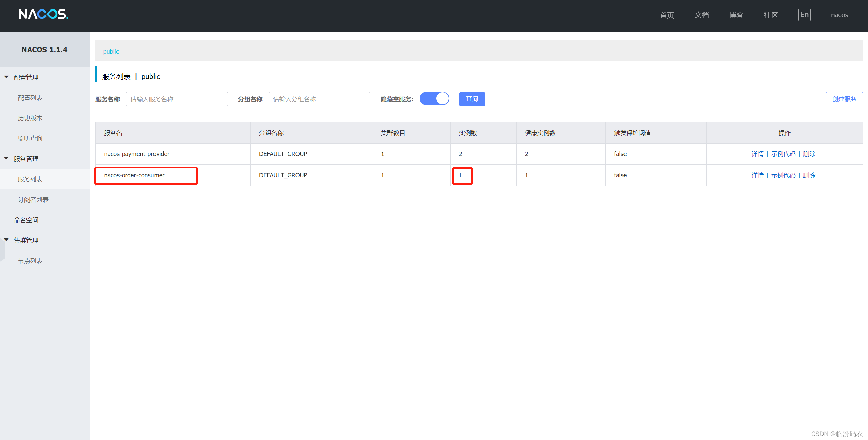Open the 社区 menu item

[771, 15]
